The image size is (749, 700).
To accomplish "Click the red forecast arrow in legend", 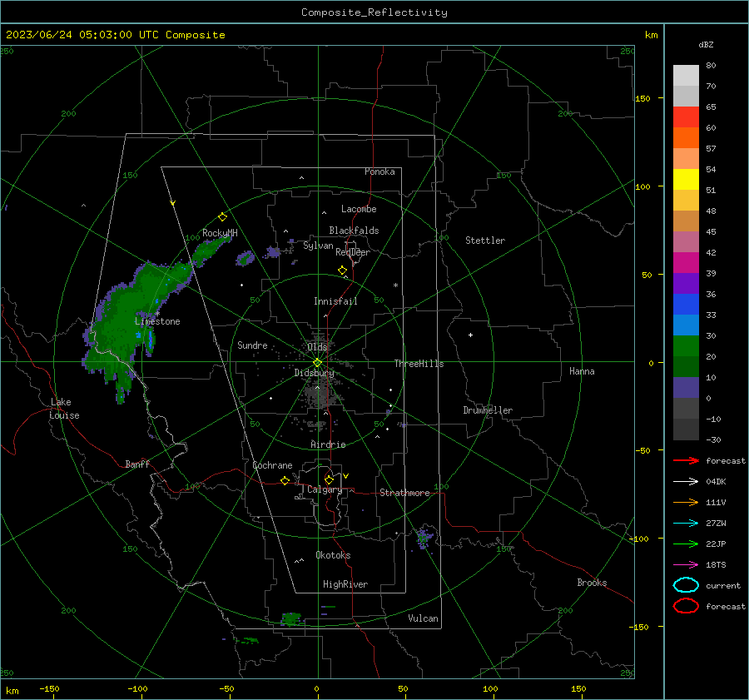I will (x=686, y=460).
